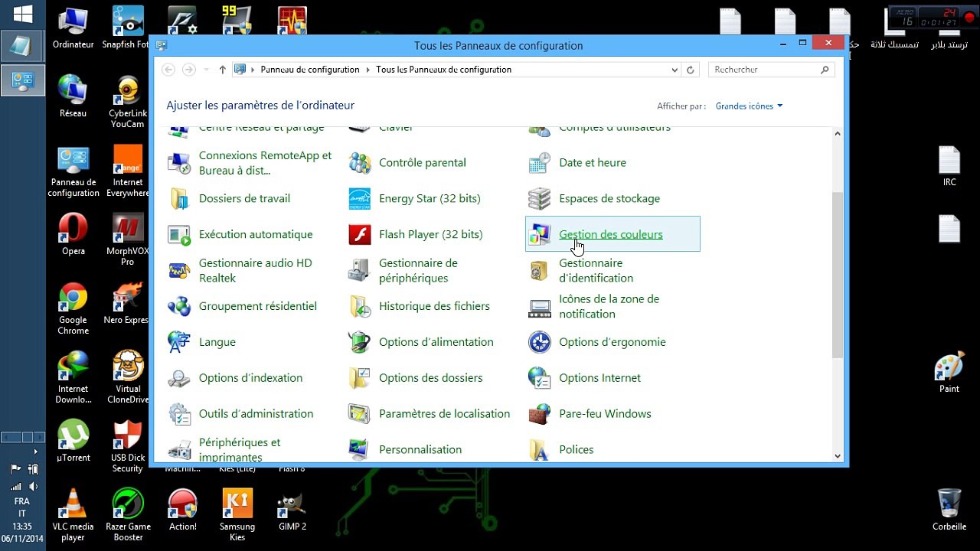Open Paramètres de localisation icon
Screen dimensions: 980x551
(x=360, y=414)
